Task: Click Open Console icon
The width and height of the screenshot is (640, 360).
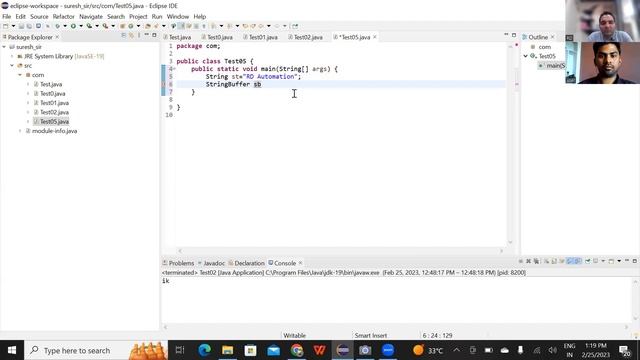Action: coord(611,261)
